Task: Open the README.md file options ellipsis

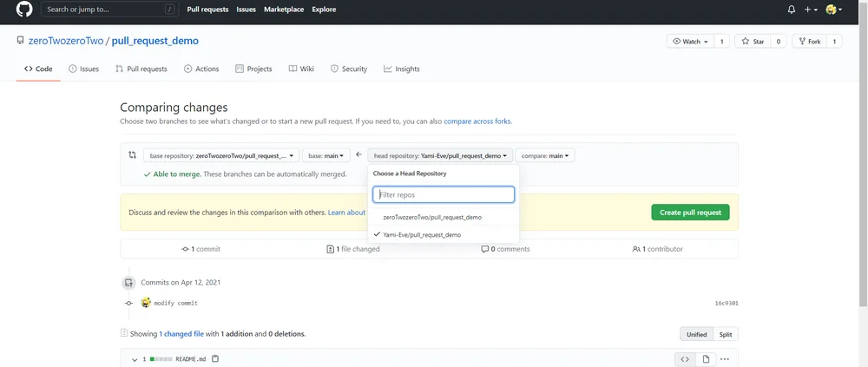Action: coord(725,359)
